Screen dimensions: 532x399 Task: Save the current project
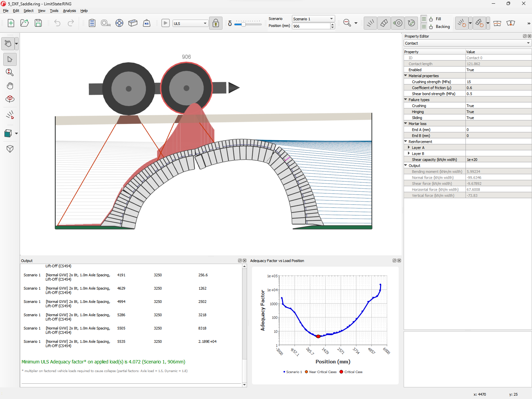tap(38, 23)
